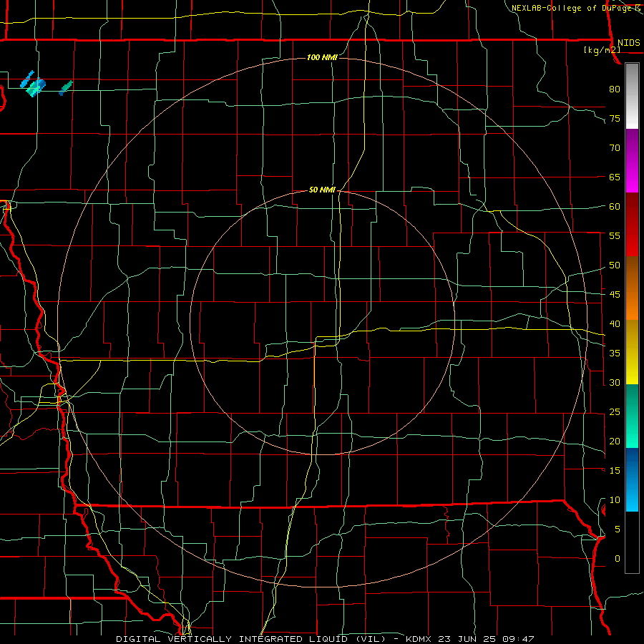The height and width of the screenshot is (644, 644).
Task: Pick the magenta-purple segment of the color bar
Action: point(632,160)
